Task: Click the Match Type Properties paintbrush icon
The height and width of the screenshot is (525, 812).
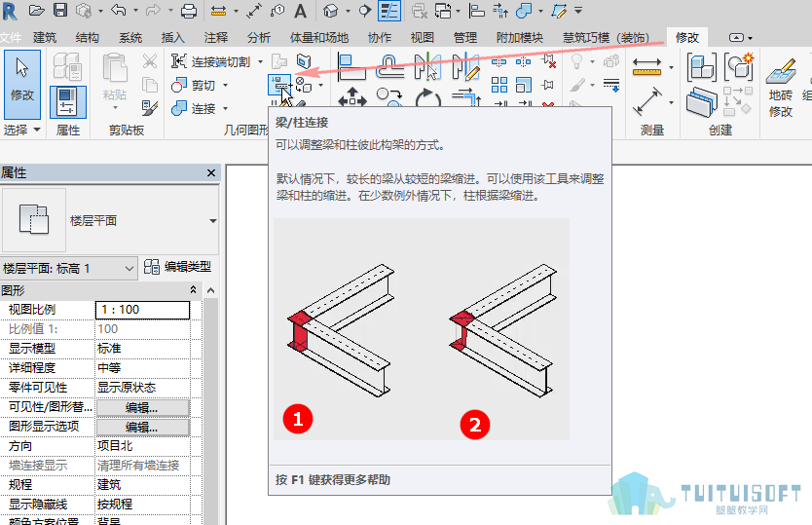Action: pyautogui.click(x=150, y=108)
